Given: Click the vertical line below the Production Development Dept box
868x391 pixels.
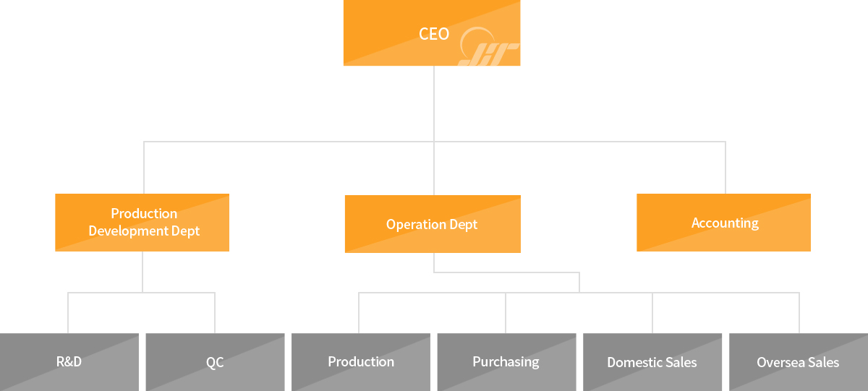Looking at the screenshot, I should (x=142, y=272).
